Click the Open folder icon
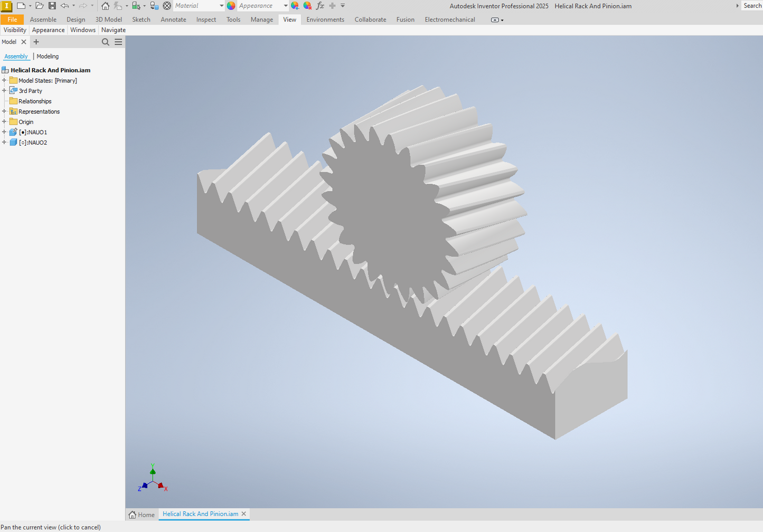Image resolution: width=763 pixels, height=532 pixels. point(39,6)
